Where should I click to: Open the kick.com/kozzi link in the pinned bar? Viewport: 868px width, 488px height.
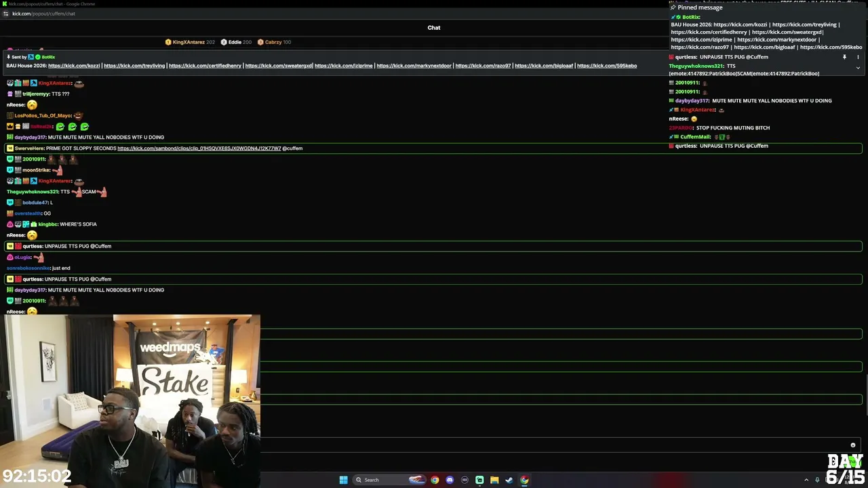74,66
